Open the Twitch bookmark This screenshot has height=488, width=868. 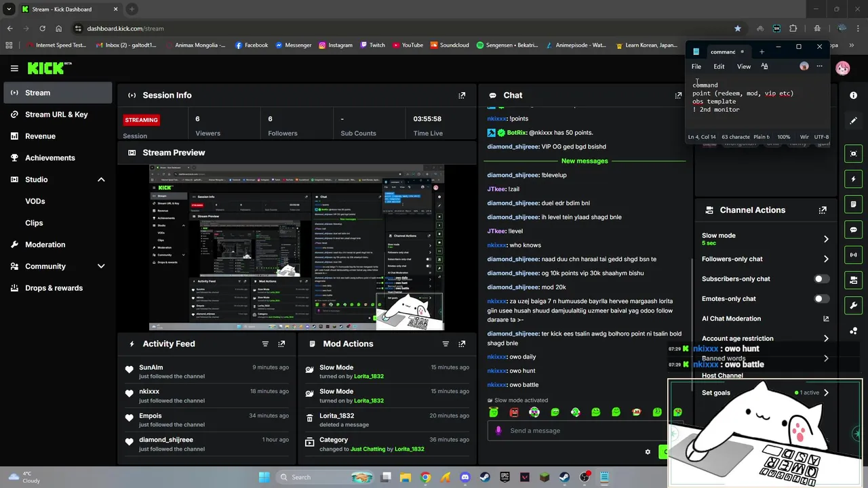[x=372, y=45]
